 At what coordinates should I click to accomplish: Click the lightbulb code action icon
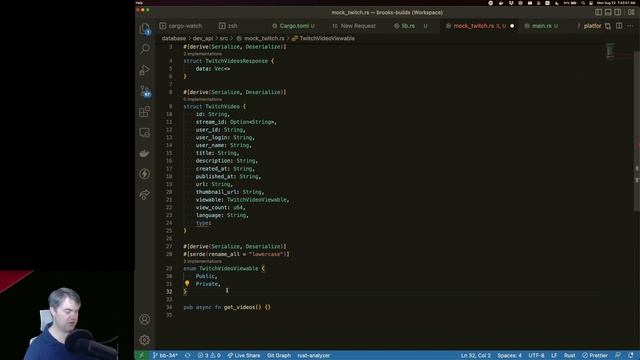pyautogui.click(x=187, y=283)
